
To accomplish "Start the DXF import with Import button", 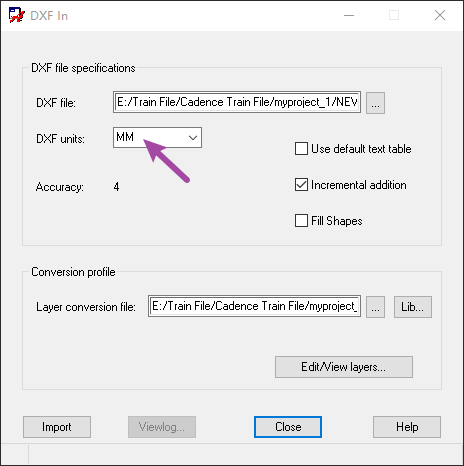I will point(57,427).
